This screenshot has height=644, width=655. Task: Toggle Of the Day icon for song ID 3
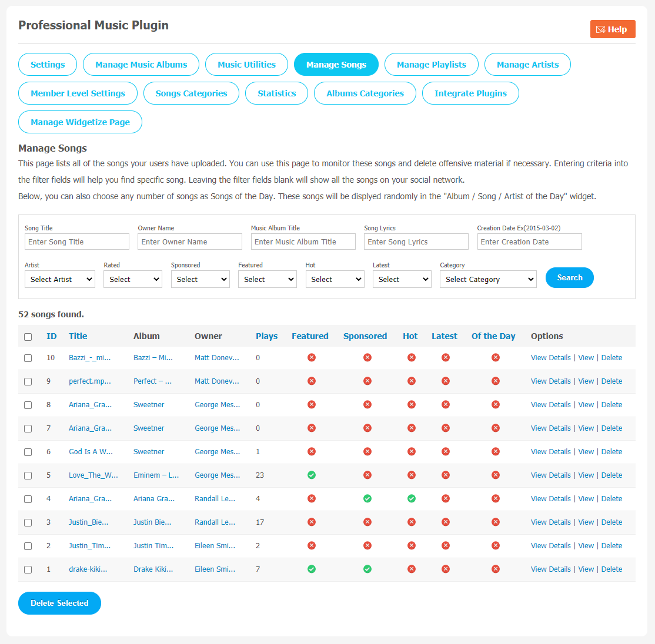point(496,522)
